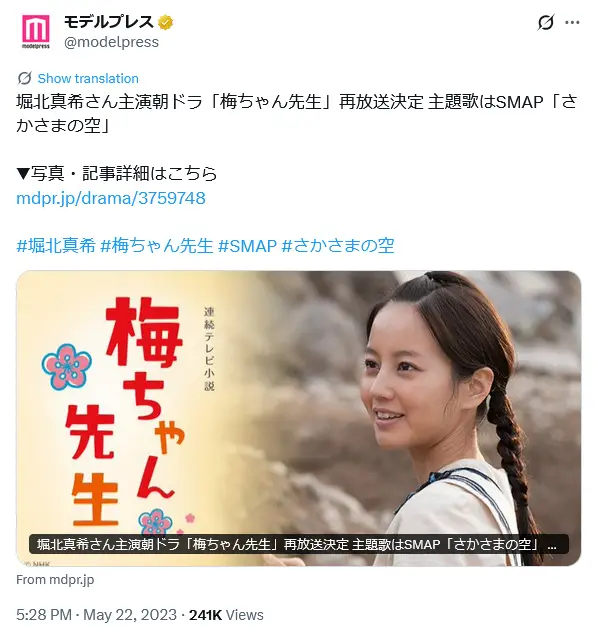This screenshot has width=598, height=636.
Task: Click the Grok icon at top right
Action: pos(545,22)
